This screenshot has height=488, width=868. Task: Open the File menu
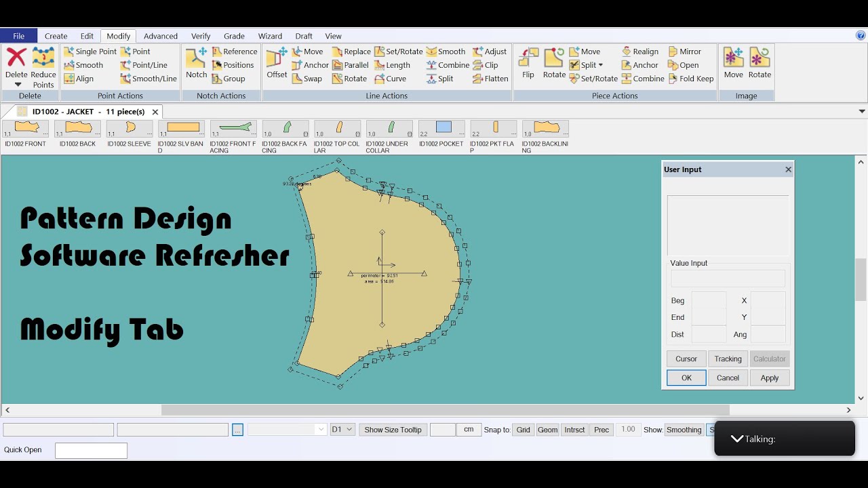pos(19,36)
